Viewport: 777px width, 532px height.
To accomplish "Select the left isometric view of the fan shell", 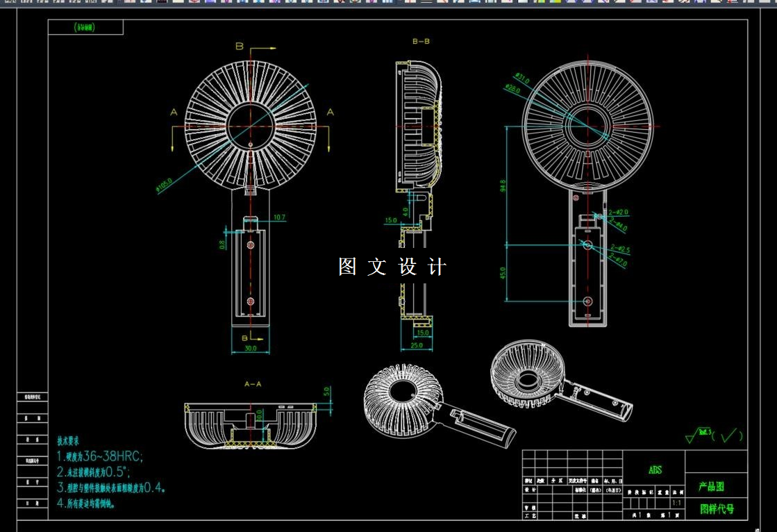I will pyautogui.click(x=439, y=406).
